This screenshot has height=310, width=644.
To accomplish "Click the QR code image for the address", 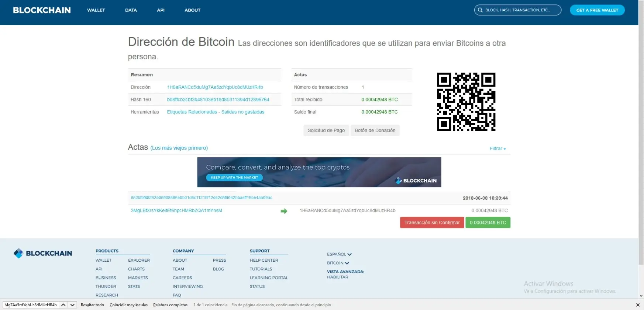I will (x=466, y=102).
